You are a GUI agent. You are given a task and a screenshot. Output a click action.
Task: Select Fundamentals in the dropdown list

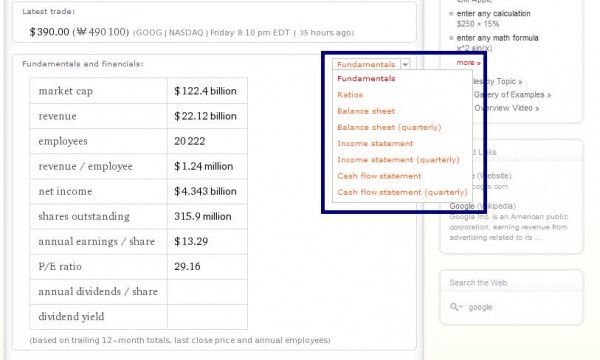(x=366, y=78)
